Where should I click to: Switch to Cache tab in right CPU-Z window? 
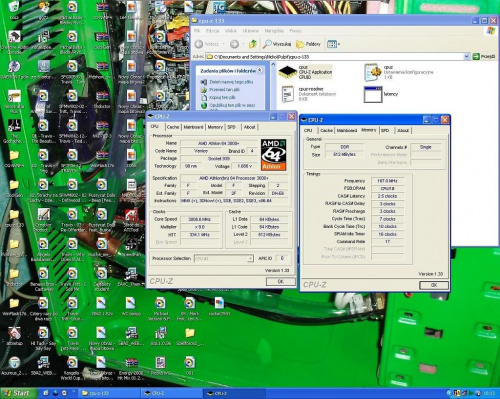pos(326,130)
